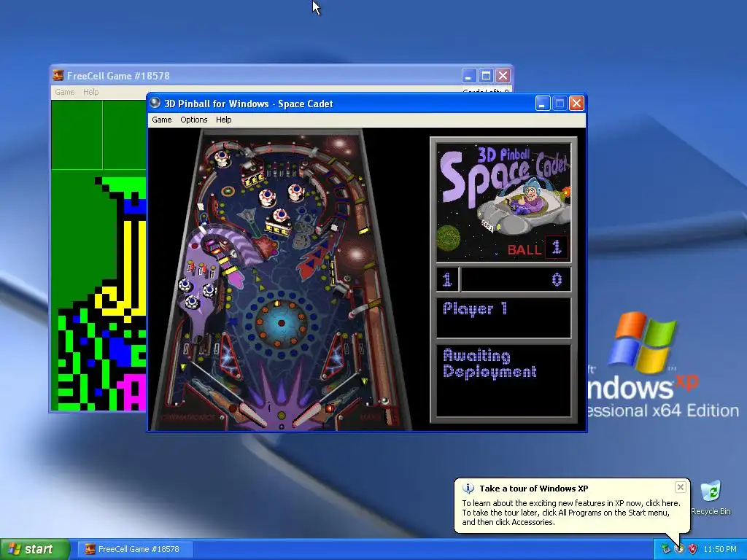Screen dimensions: 747x560
Task: Click the info icon in the tour balloon
Action: 468,488
